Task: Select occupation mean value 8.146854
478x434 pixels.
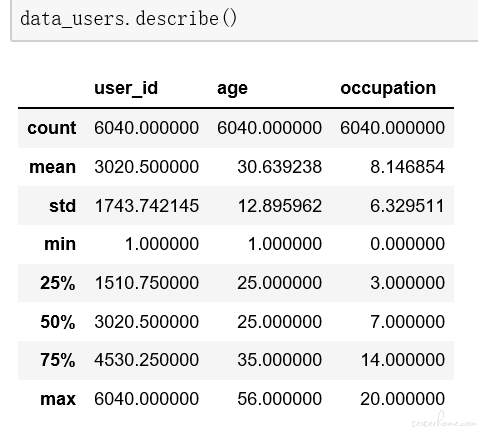Action: 407,167
